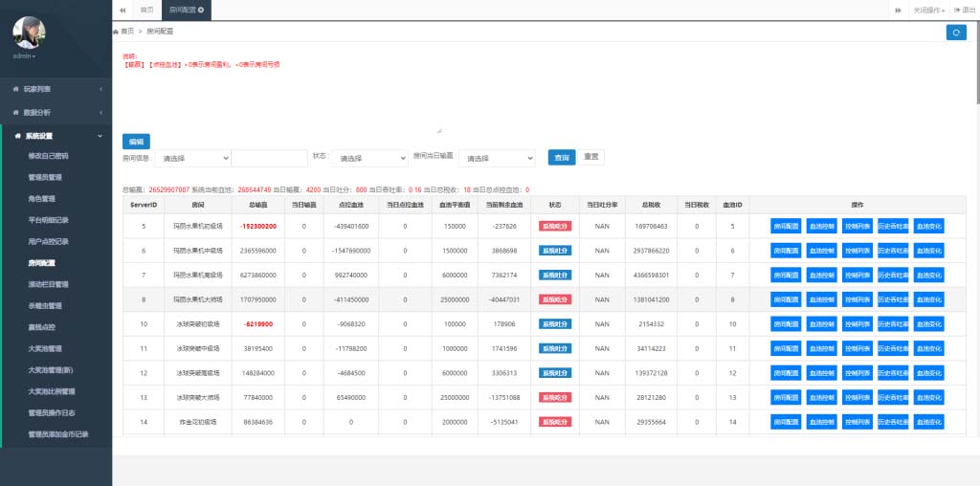Open the 房间当日输赢 dropdown selector

[x=497, y=158]
